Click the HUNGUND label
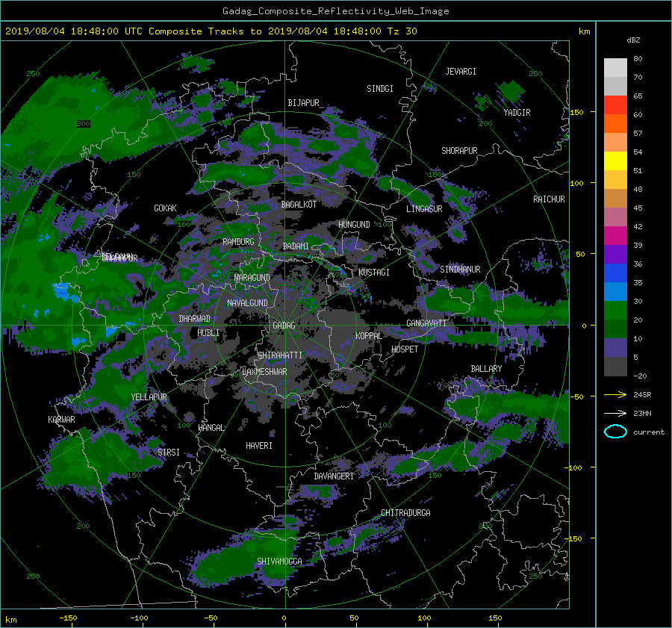The height and width of the screenshot is (628, 672). (x=354, y=225)
